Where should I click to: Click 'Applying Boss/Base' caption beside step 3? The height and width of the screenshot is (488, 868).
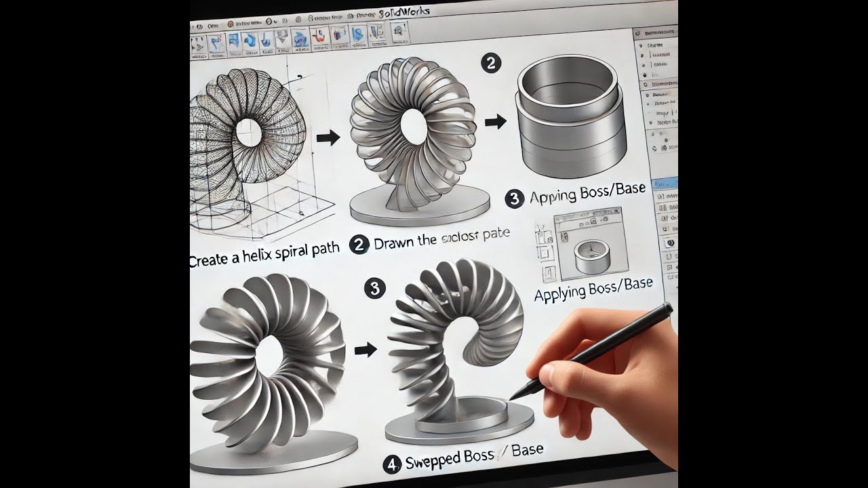coord(587,195)
